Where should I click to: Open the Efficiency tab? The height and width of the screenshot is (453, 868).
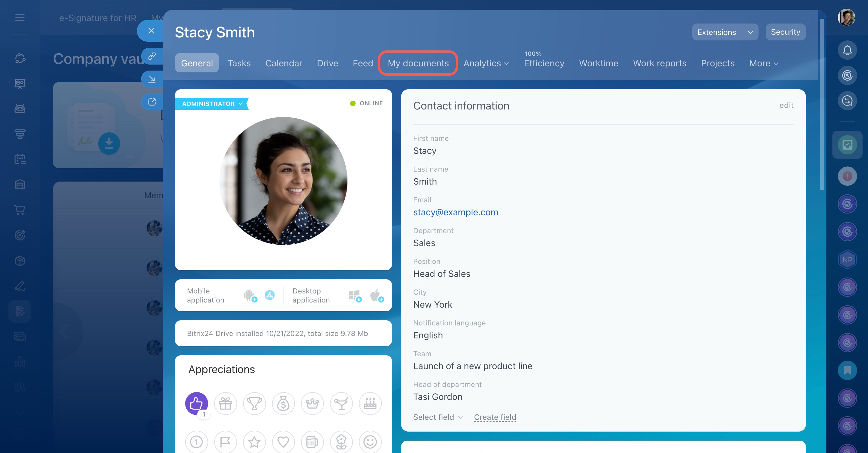point(544,63)
